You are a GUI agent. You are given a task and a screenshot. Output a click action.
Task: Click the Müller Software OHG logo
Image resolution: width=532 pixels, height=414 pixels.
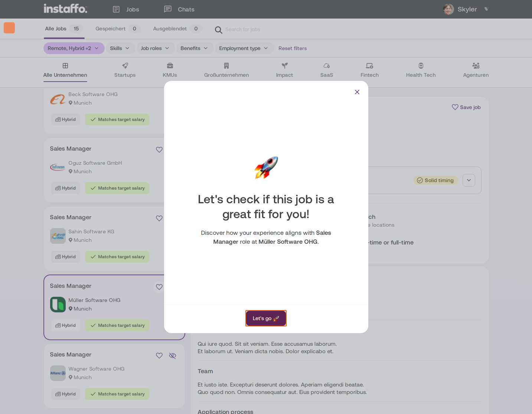click(x=58, y=305)
